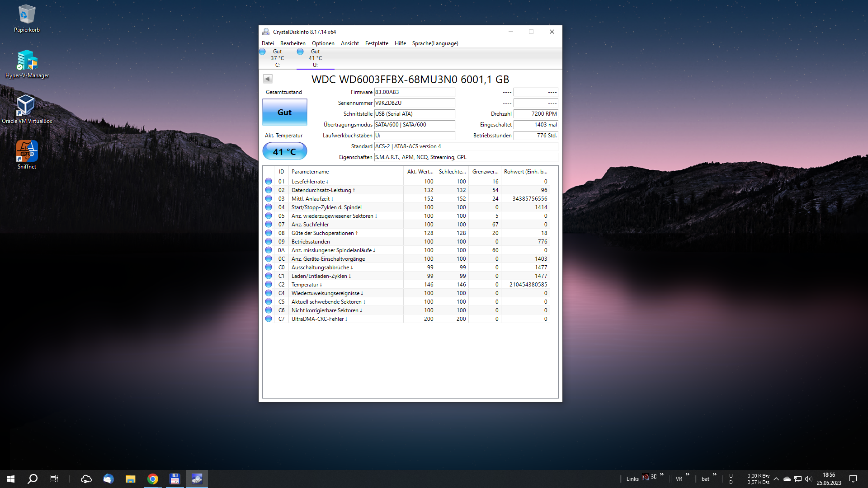Click the blue status orb for Lesefehlerrate
The height and width of the screenshot is (488, 868).
269,182
